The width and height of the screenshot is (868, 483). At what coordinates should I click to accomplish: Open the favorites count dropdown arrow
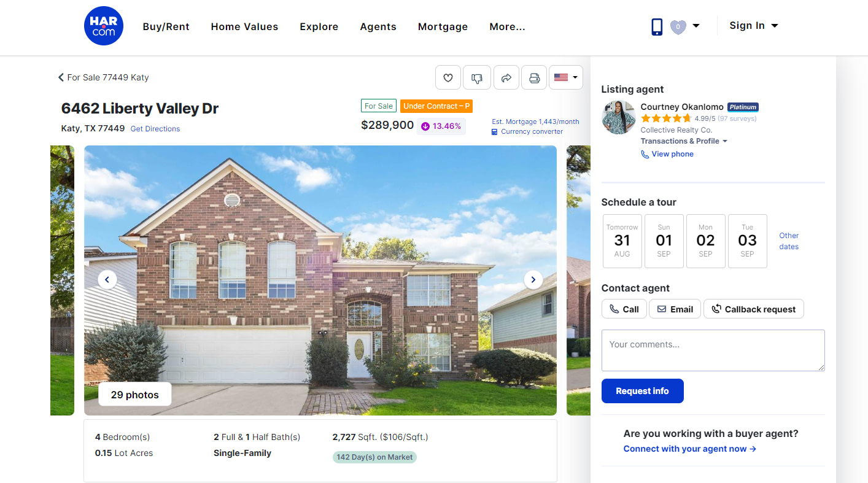pyautogui.click(x=696, y=26)
